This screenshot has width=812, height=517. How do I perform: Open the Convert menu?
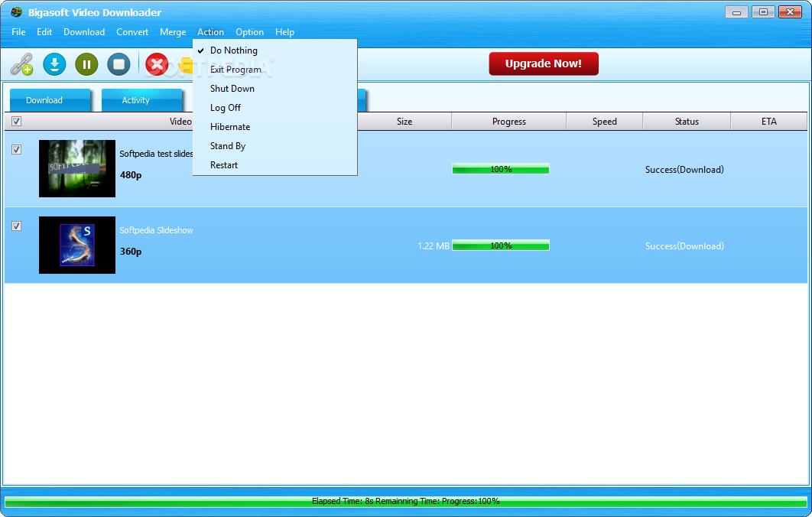pyautogui.click(x=132, y=32)
